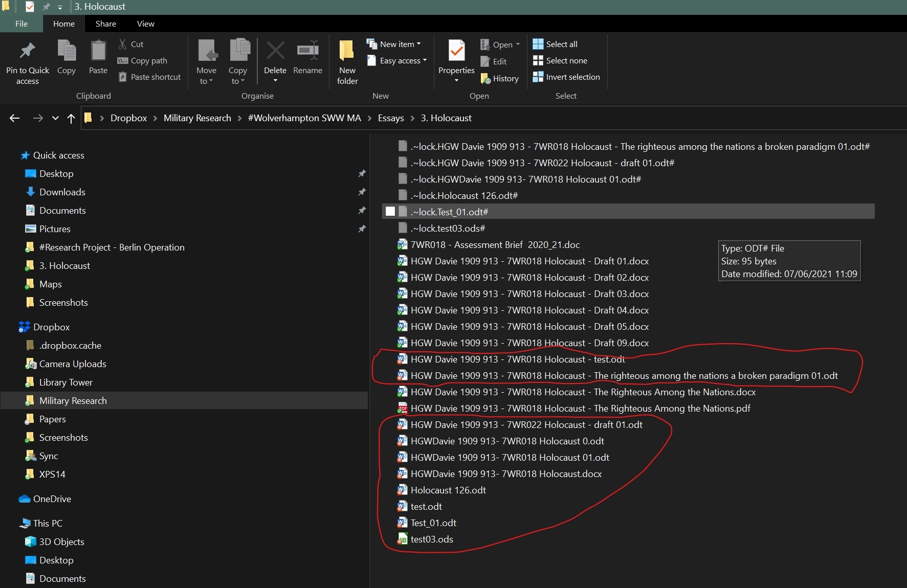
Task: Open the Share ribbon tab
Action: [x=105, y=24]
